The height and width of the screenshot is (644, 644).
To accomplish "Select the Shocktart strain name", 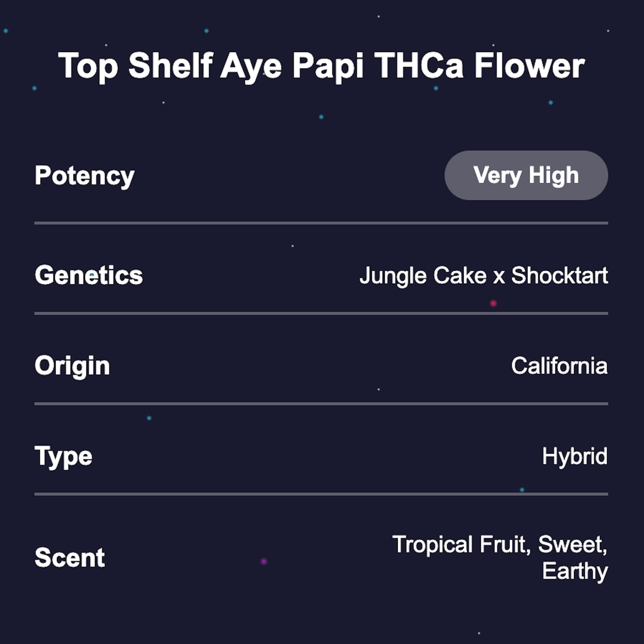I will click(559, 276).
